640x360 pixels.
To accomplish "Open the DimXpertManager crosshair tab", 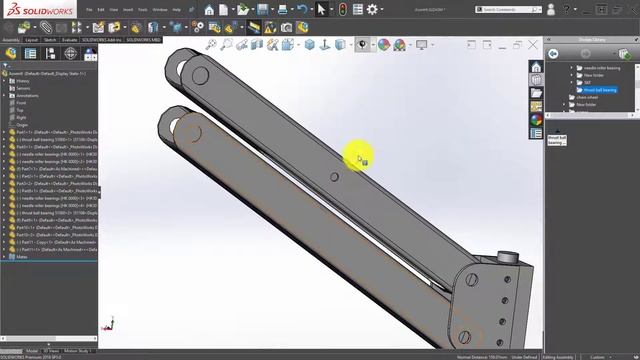I will (70, 53).
